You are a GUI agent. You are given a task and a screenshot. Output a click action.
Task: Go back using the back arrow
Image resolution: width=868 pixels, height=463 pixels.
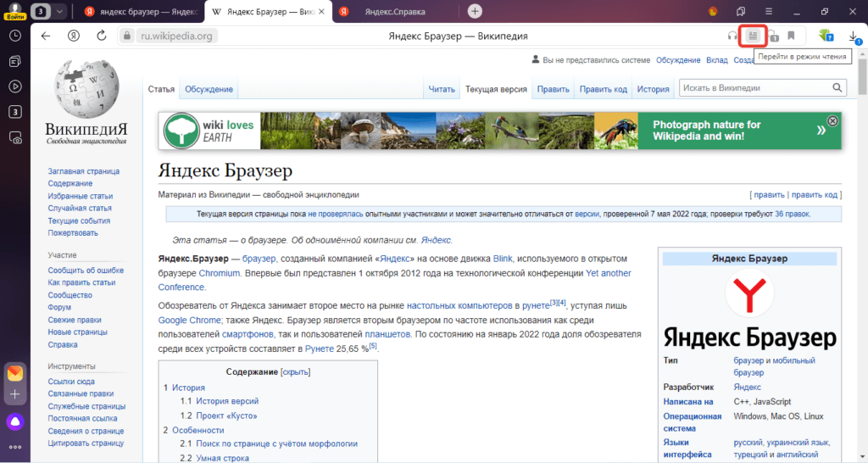(x=46, y=36)
